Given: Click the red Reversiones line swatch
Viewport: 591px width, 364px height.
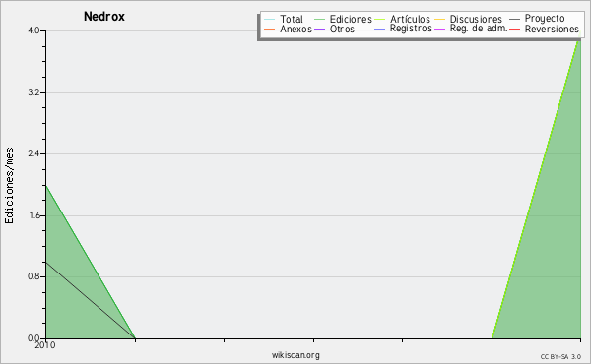Looking at the screenshot, I should [514, 29].
